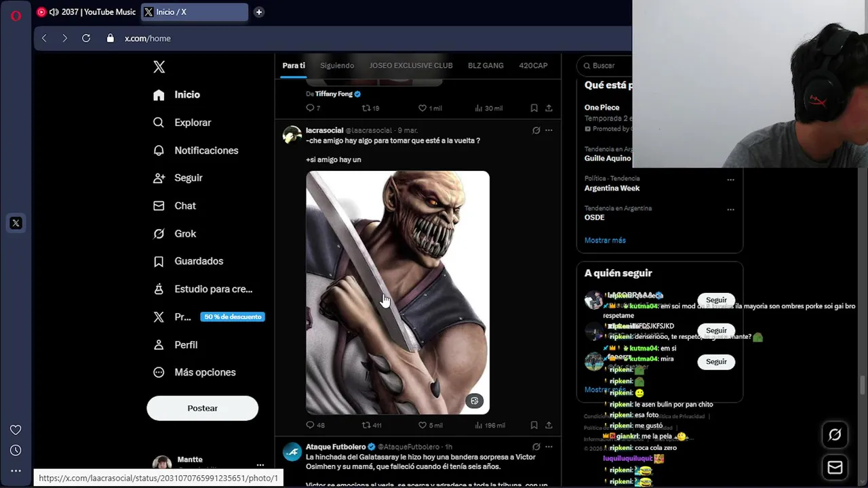Open more options for Argentina Week trend
Screen dimensions: 868x488
(x=730, y=180)
